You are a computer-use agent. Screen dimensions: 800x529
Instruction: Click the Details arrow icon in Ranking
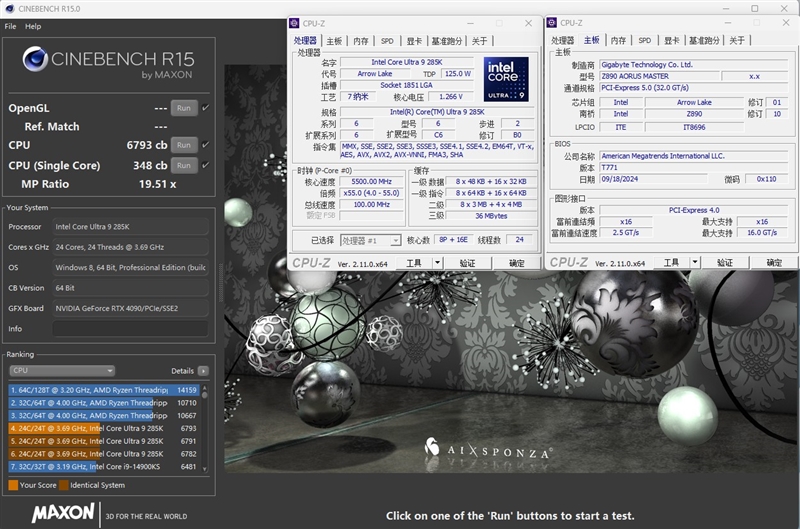[203, 371]
